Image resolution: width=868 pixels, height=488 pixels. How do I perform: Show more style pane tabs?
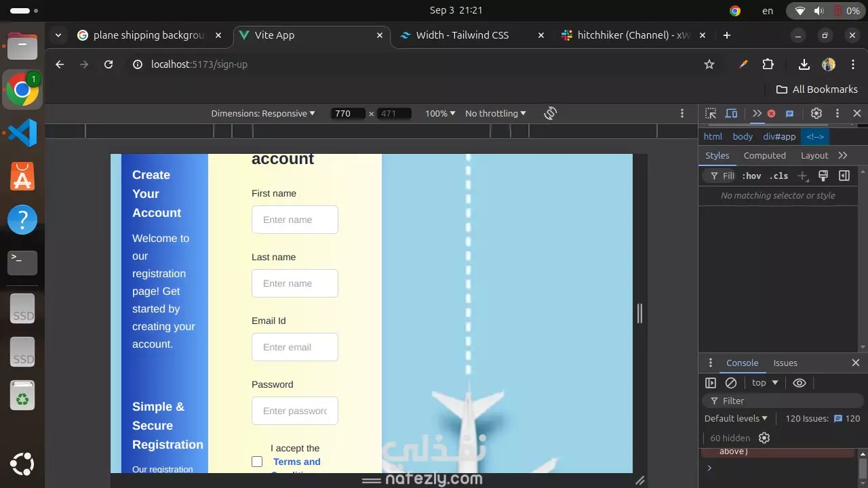[x=843, y=155]
